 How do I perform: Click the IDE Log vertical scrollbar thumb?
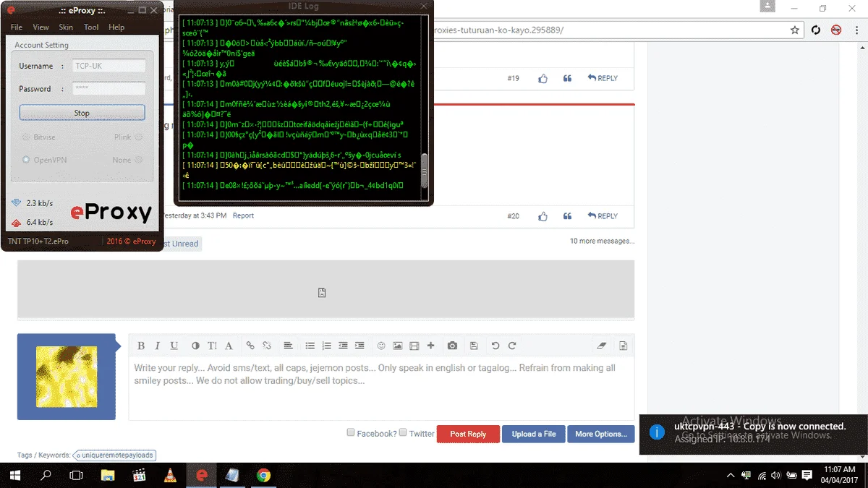tap(425, 171)
